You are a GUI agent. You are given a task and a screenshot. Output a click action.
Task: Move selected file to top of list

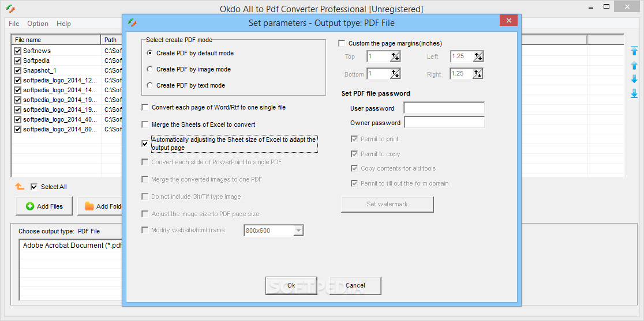point(634,51)
